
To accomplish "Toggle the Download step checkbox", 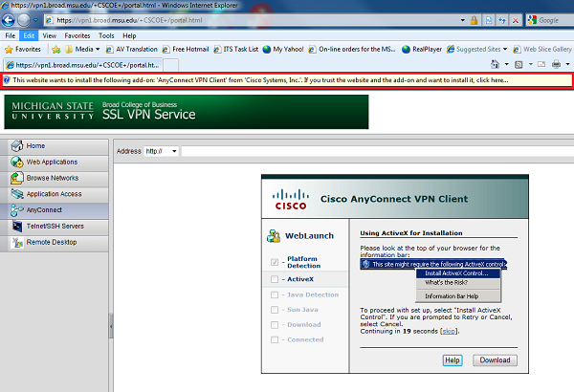I will 275,325.
